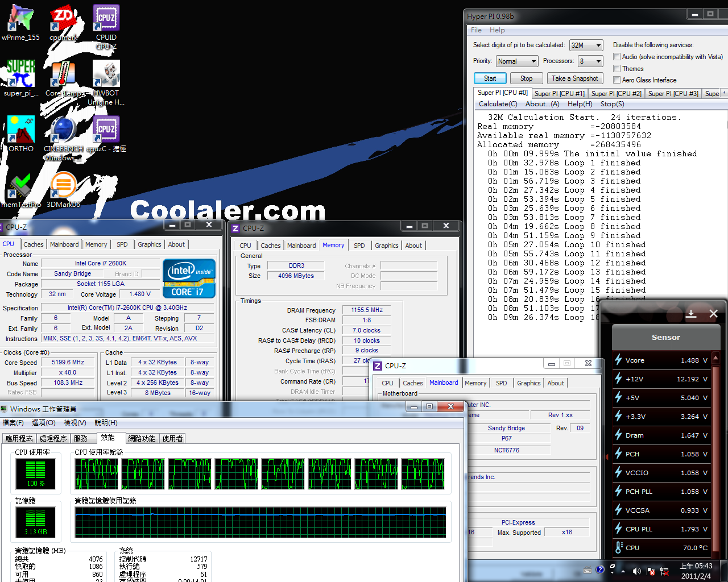Switch to the Super PI [CPU #1] tab
Viewport: 728px width, 582px height.
[559, 94]
